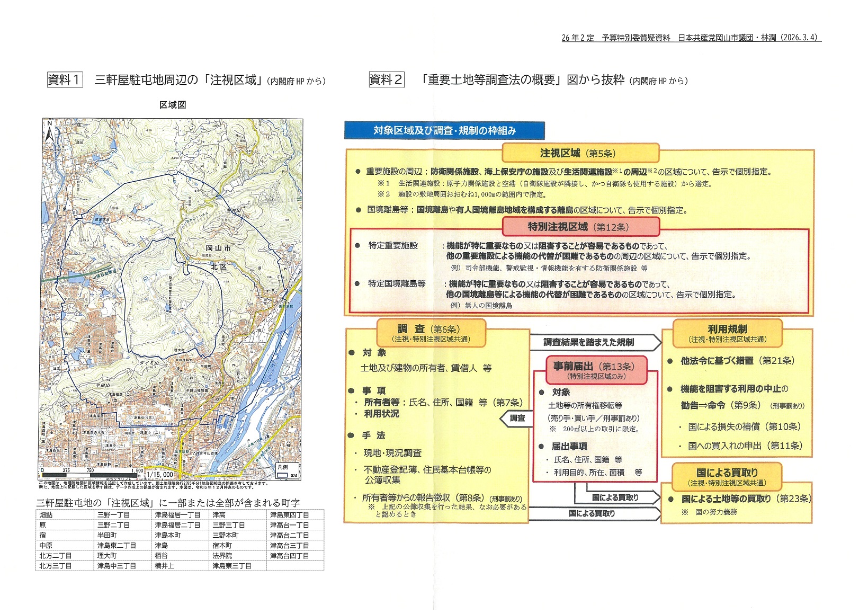Image resolution: width=868 pixels, height=614 pixels.
Task: Select the boxed 資料1 label
Action: pos(65,80)
